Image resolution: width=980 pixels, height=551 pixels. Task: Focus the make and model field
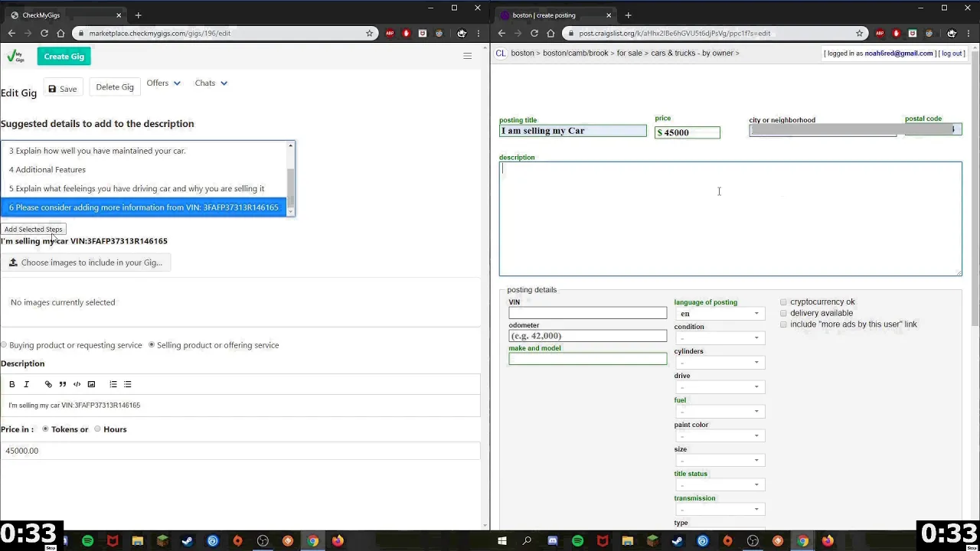(x=588, y=359)
